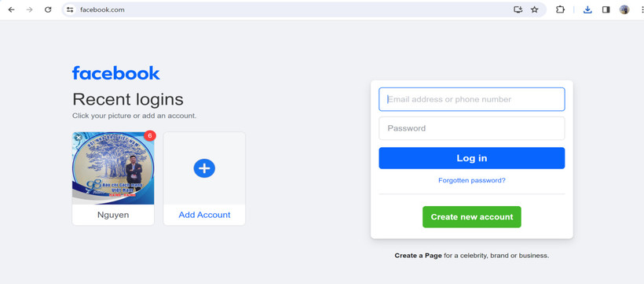644x284 pixels.
Task: Click the browser forward arrow
Action: tap(29, 9)
